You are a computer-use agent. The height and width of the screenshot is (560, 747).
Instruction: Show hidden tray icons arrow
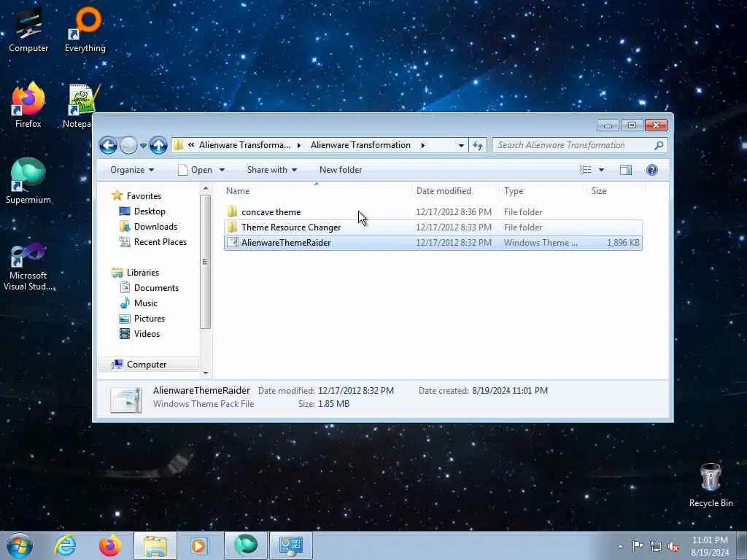621,546
